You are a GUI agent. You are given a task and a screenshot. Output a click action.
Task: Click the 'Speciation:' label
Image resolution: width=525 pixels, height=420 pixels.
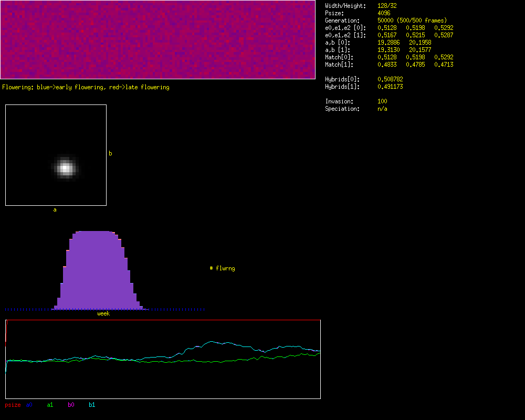[342, 109]
